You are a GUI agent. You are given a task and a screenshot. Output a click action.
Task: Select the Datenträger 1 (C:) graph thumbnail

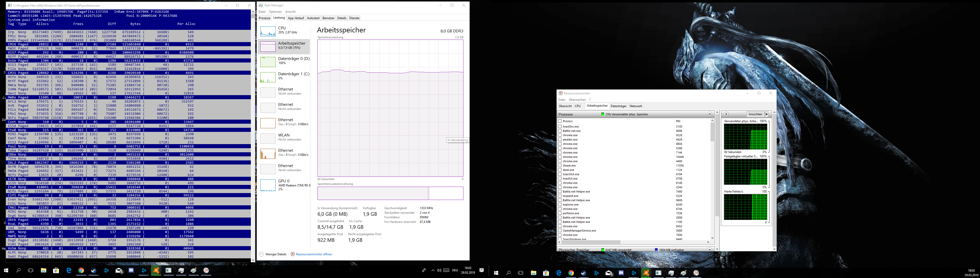click(268, 77)
